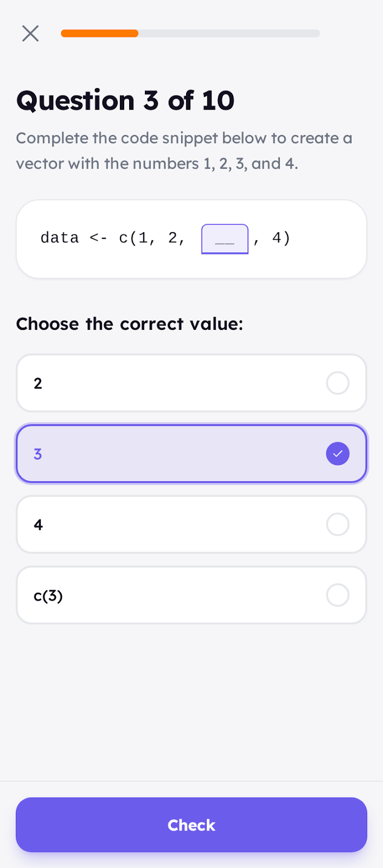Pick c(3) as the answer
The image size is (383, 868).
click(x=191, y=595)
